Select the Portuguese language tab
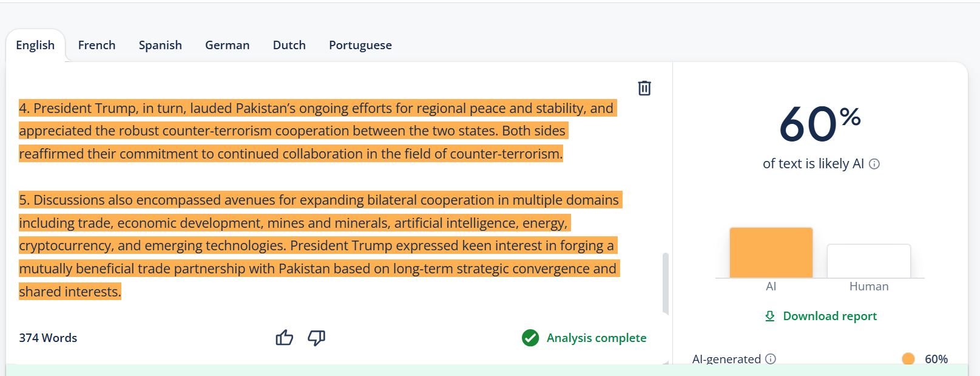The width and height of the screenshot is (980, 376). tap(360, 45)
